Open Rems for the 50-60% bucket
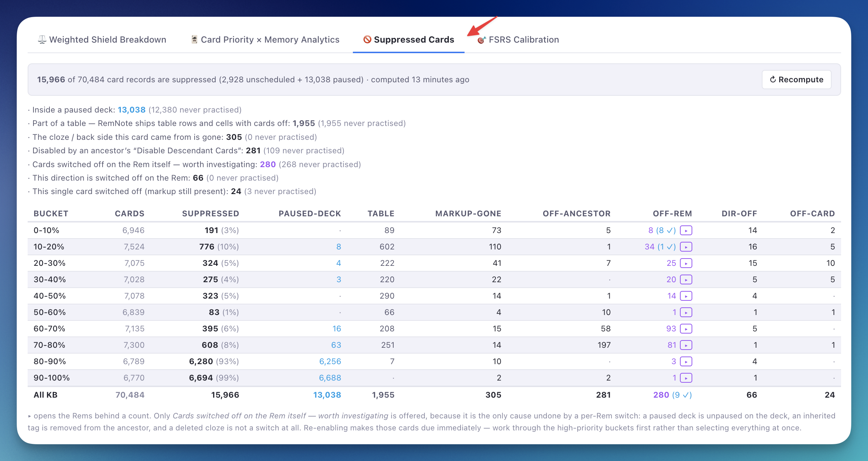The width and height of the screenshot is (868, 461). coord(686,312)
